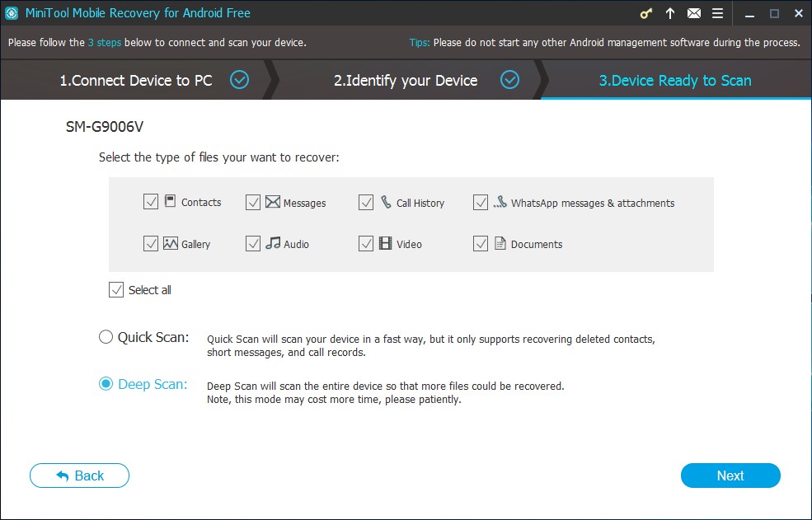Screen dimensions: 812x520
Task: Open the envelope feedback icon in title bar
Action: tap(694, 13)
